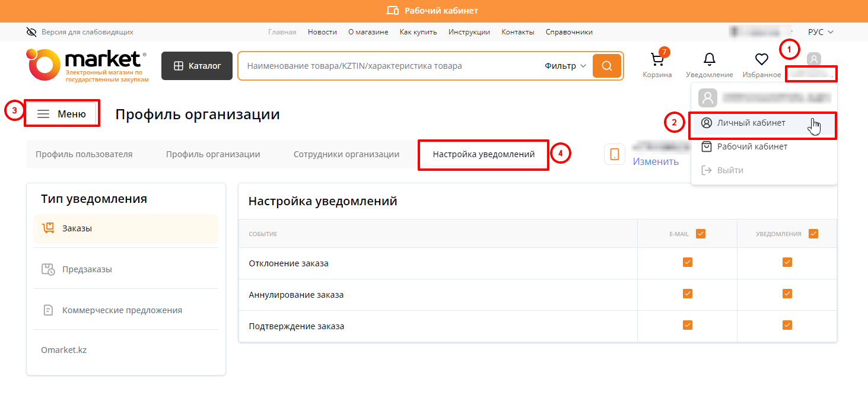Click the phone icon beside Изменить

(614, 154)
